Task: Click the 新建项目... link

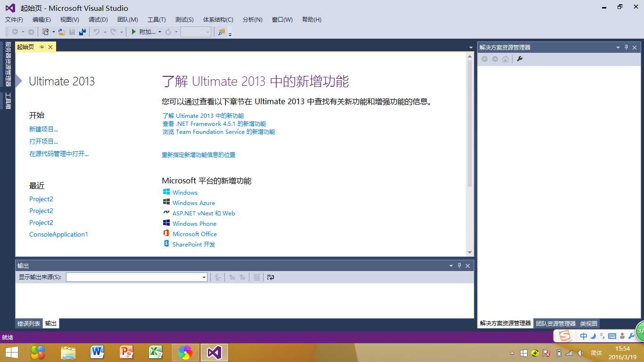Action: [x=44, y=129]
